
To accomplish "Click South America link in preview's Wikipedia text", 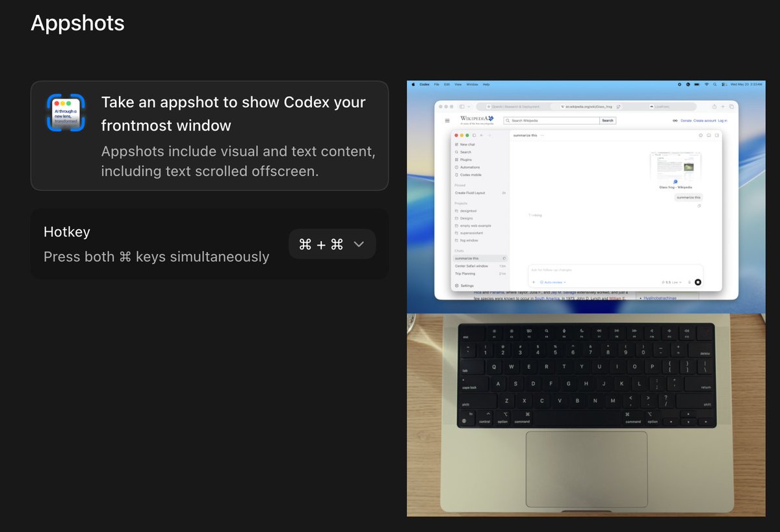I will coord(547,298).
